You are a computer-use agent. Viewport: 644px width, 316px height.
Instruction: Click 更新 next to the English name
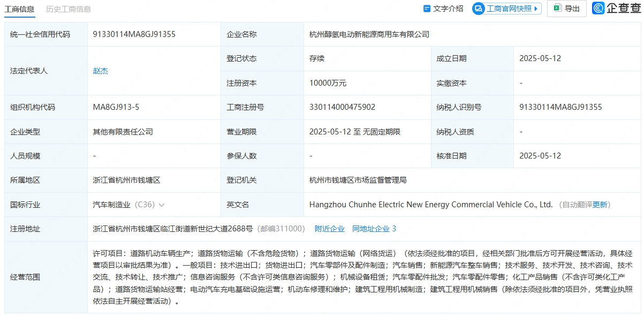(600, 205)
